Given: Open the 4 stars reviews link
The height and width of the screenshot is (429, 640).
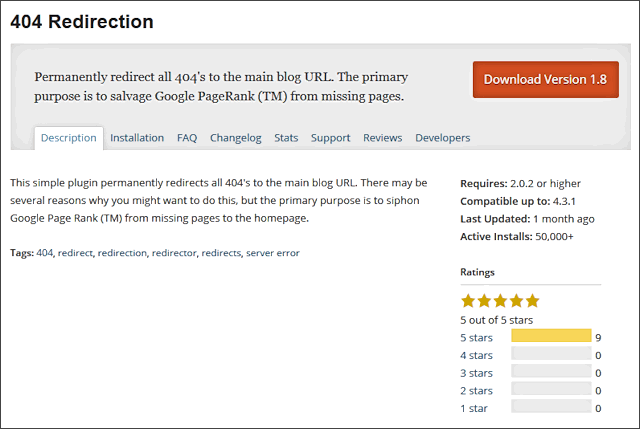Looking at the screenshot, I should (476, 356).
